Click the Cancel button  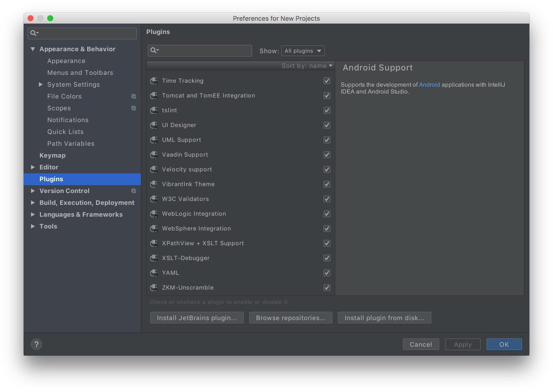tap(421, 344)
